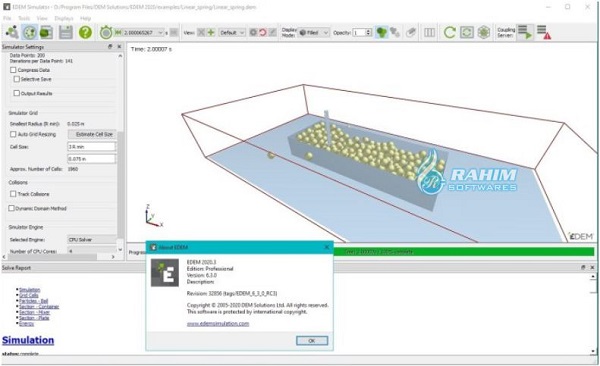Click the large Simulation heading link
The image size is (600, 366).
coord(28,340)
